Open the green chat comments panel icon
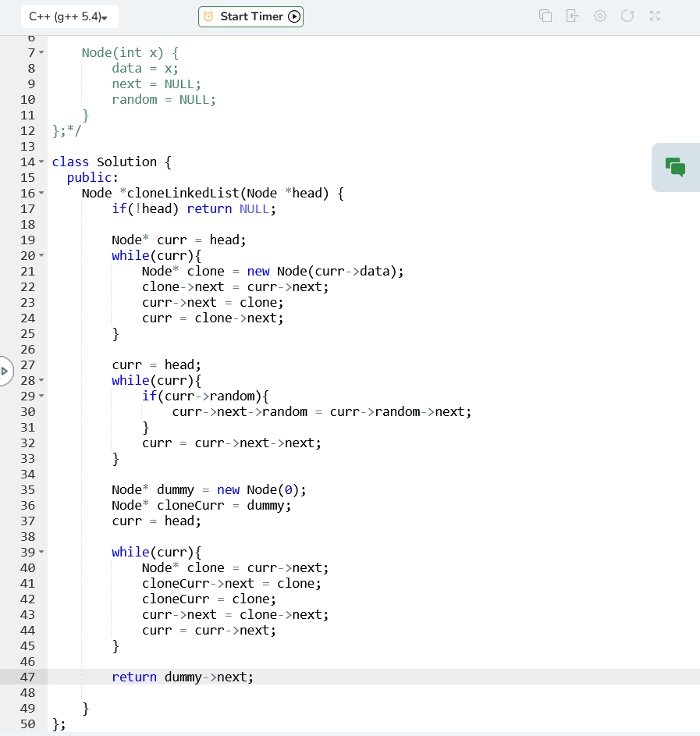This screenshot has width=700, height=736. (x=675, y=167)
